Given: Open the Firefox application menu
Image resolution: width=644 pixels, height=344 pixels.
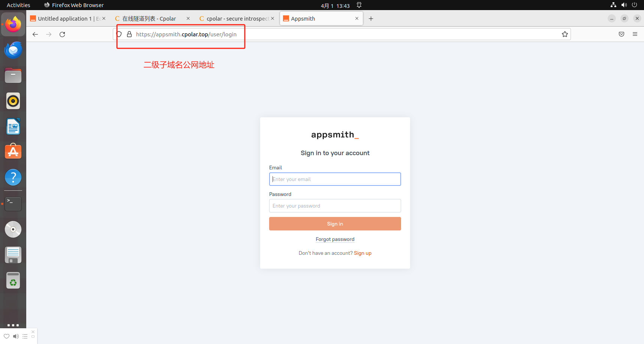Looking at the screenshot, I should pos(635,34).
